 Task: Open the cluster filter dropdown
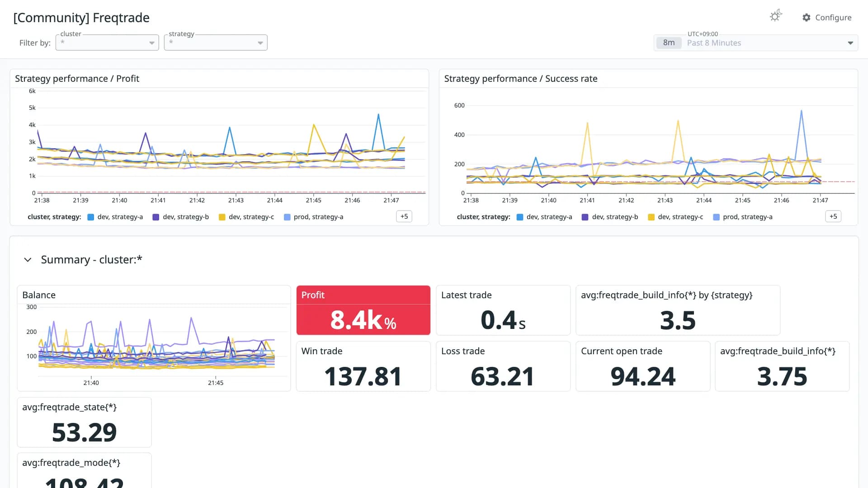point(107,42)
